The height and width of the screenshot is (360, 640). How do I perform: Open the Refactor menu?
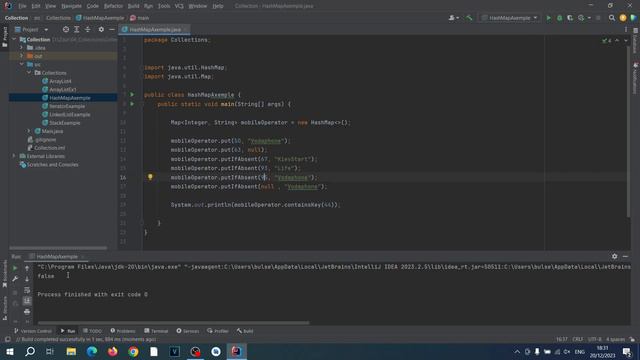point(113,6)
